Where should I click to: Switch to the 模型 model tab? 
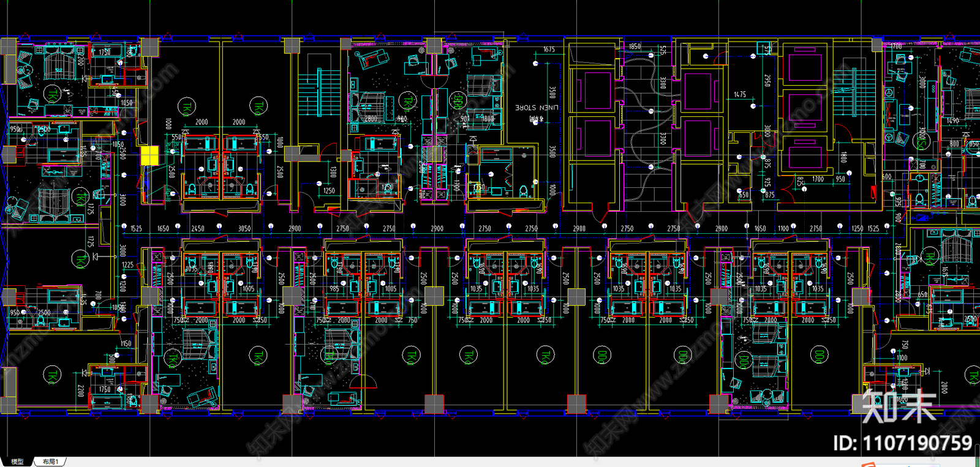[x=17, y=461]
